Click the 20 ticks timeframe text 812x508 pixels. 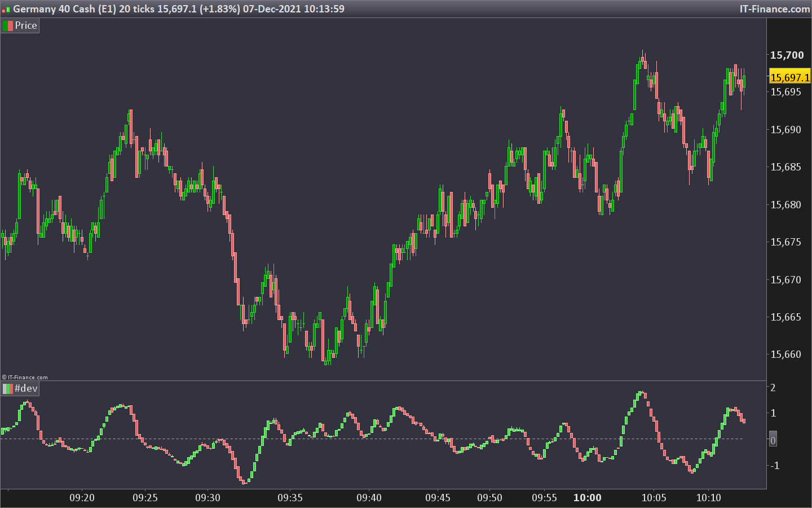(x=137, y=9)
